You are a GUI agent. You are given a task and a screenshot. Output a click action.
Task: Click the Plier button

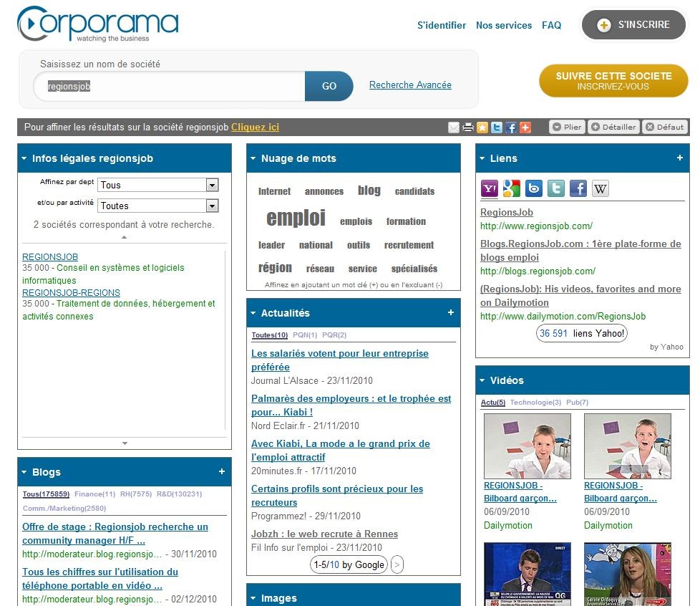pos(567,127)
